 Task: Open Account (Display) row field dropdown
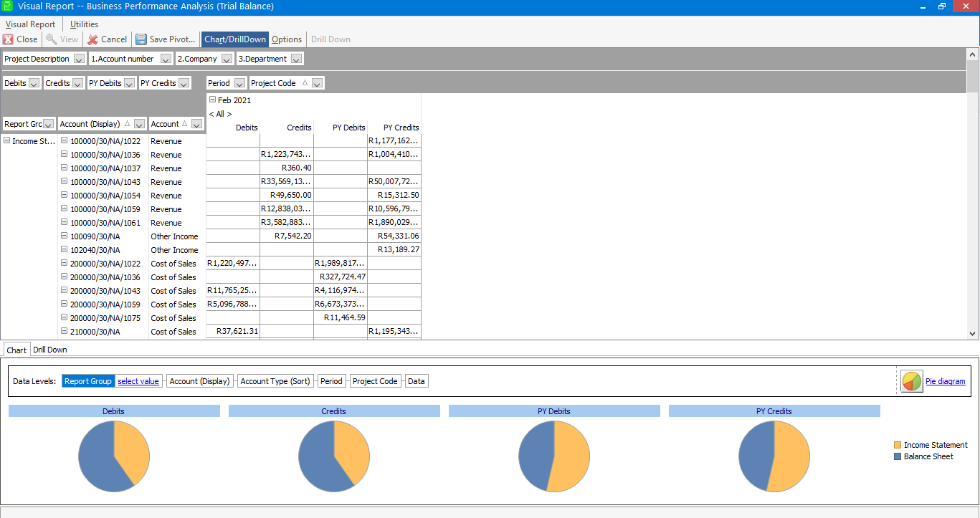pos(139,124)
